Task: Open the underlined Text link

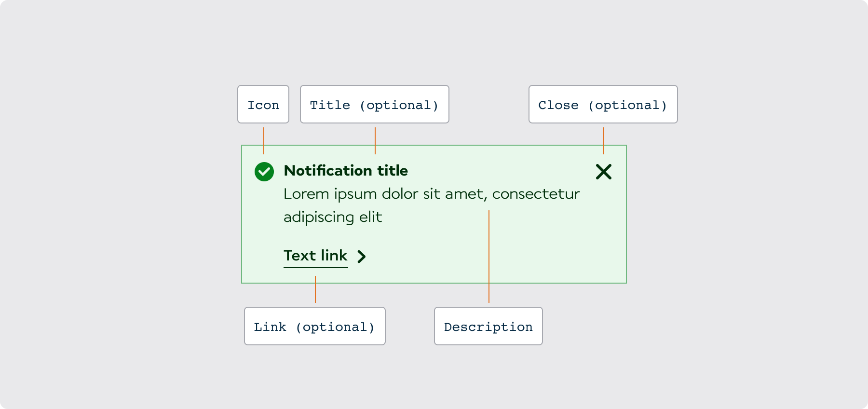Action: pos(315,256)
